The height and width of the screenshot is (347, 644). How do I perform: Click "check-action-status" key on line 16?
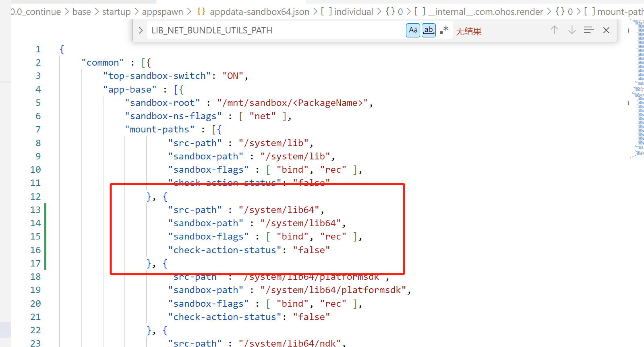[x=225, y=250]
